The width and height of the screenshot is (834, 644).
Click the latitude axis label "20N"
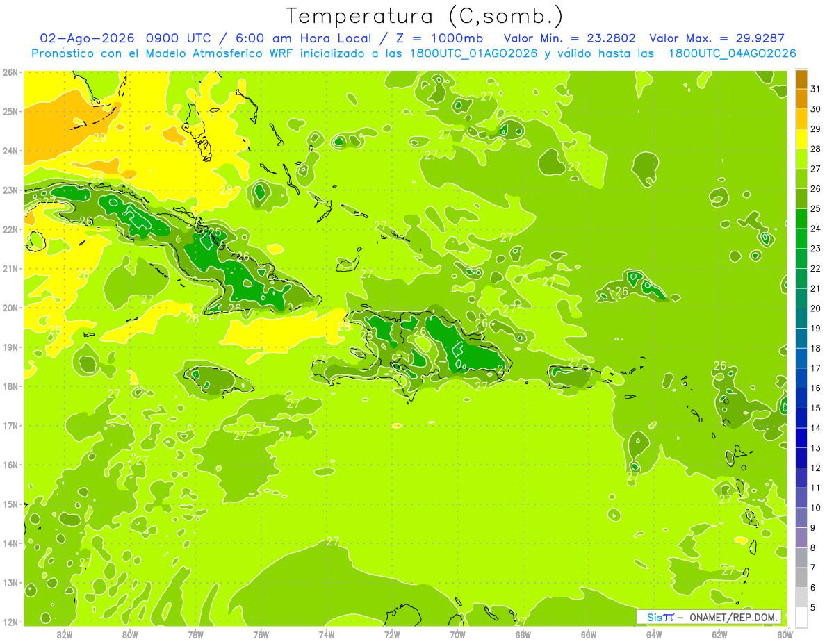(x=10, y=308)
